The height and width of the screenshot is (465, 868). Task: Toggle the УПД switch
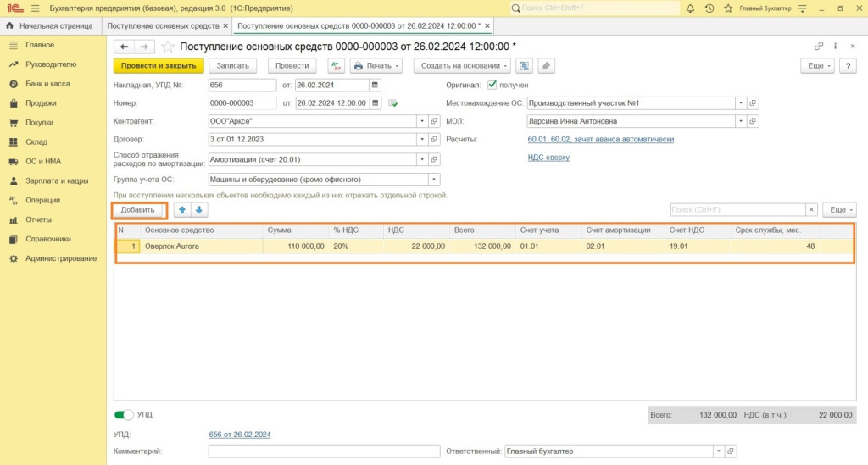click(124, 415)
